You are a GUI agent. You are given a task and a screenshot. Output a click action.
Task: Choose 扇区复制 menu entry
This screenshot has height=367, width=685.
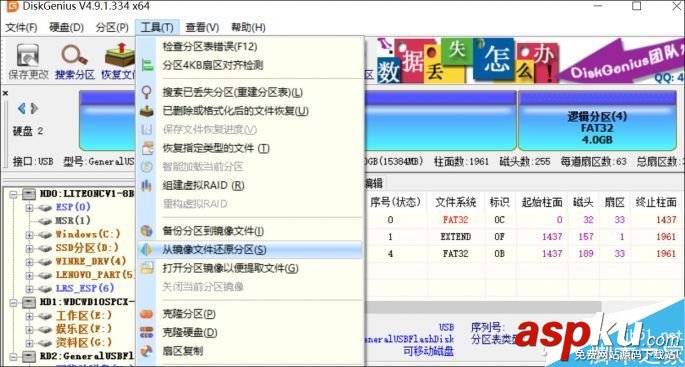point(250,351)
